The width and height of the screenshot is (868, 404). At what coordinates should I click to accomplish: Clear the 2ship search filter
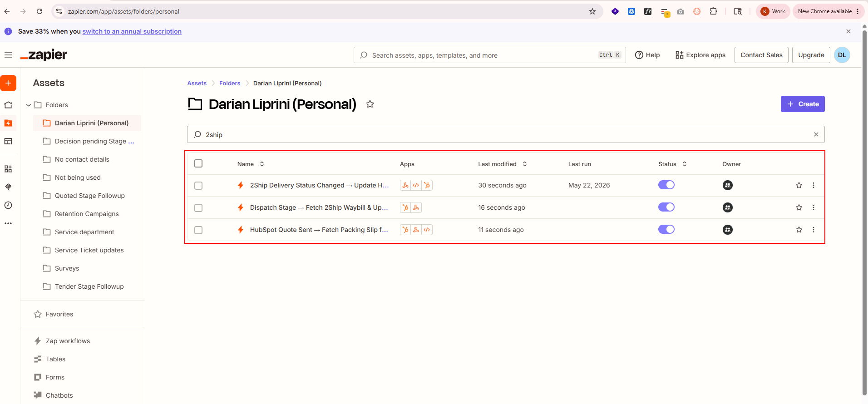816,134
